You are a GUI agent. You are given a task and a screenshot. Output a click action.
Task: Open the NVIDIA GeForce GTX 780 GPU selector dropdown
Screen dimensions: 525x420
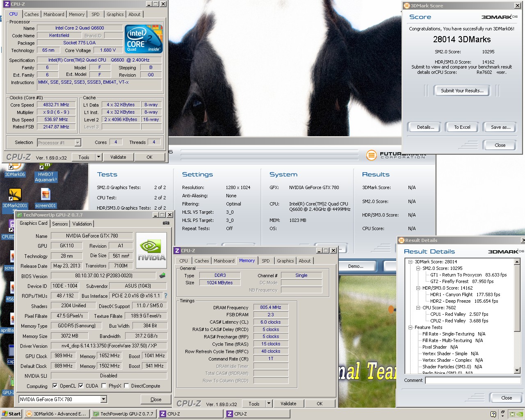103,399
